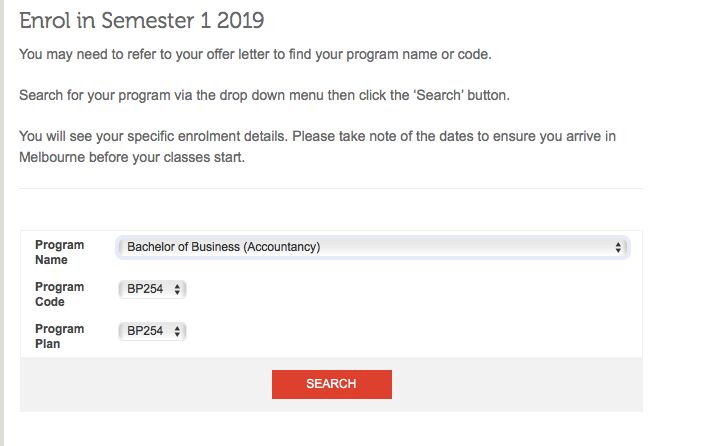
Task: Open the Program Code dropdown
Action: click(152, 289)
